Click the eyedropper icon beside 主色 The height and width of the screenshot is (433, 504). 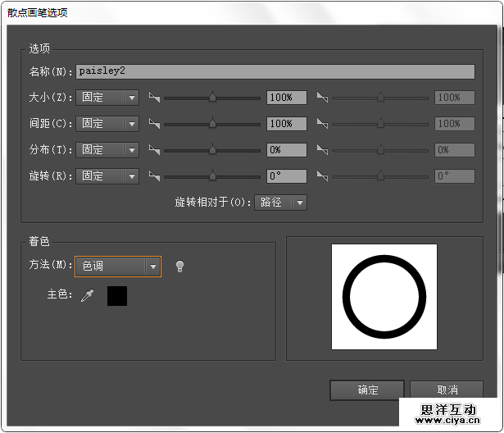87,296
